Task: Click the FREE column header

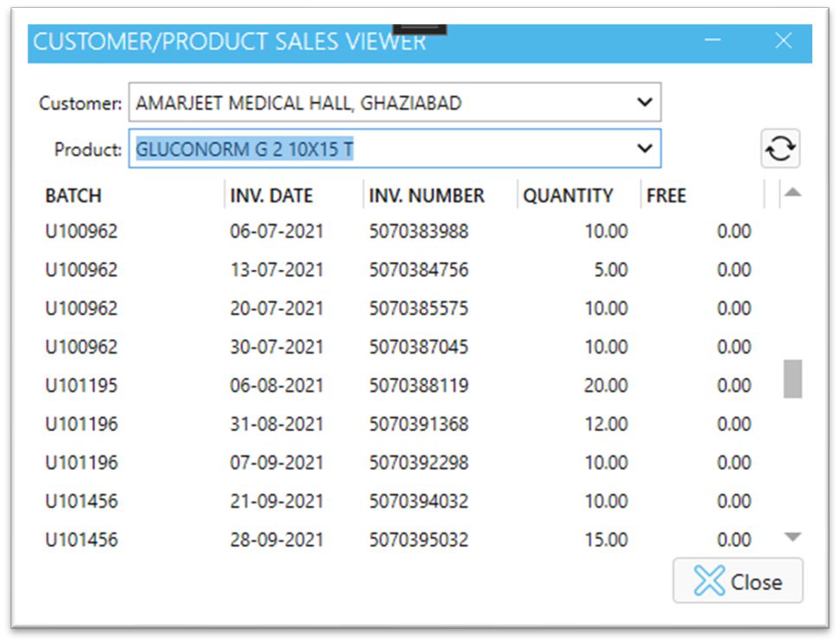Action: (x=665, y=195)
